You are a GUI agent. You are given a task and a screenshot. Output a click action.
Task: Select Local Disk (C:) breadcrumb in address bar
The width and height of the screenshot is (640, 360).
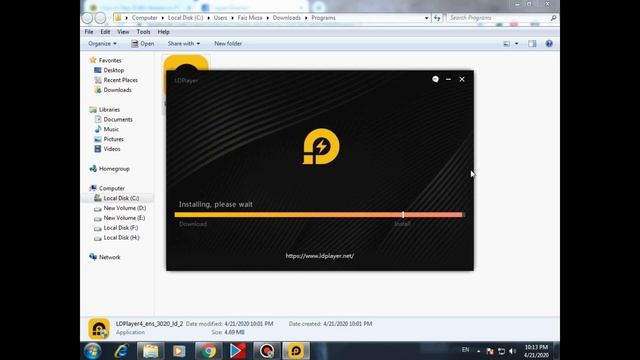[185, 18]
